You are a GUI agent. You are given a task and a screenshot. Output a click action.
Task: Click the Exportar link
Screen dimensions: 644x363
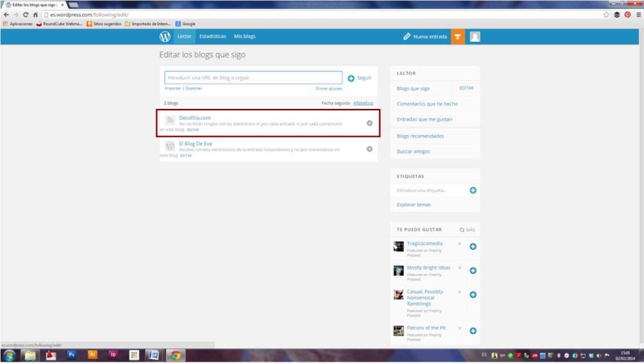(x=194, y=88)
